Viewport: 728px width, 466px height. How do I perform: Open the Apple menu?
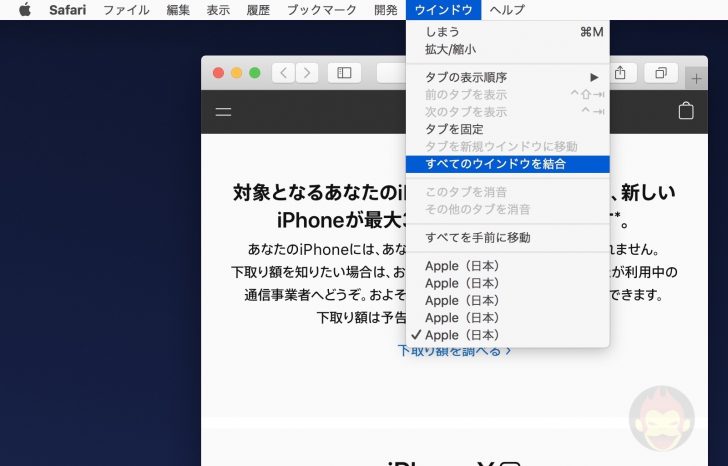[x=25, y=9]
